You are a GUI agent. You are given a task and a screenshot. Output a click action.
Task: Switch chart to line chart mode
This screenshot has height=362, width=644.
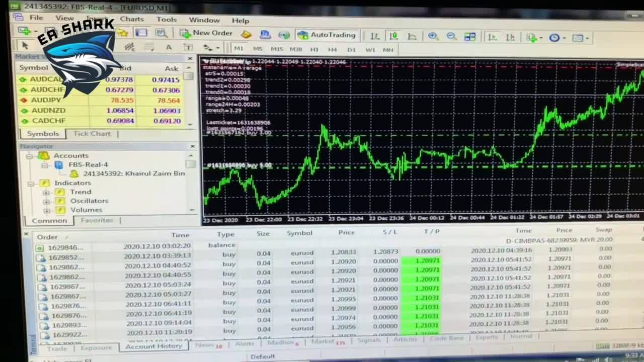tap(412, 36)
